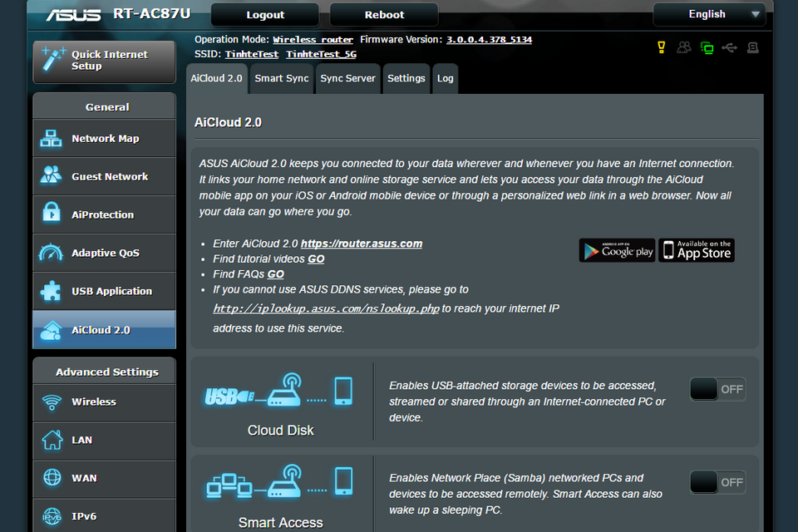798x532 pixels.
Task: Click the yellow light bulb status icon
Action: pos(661,47)
